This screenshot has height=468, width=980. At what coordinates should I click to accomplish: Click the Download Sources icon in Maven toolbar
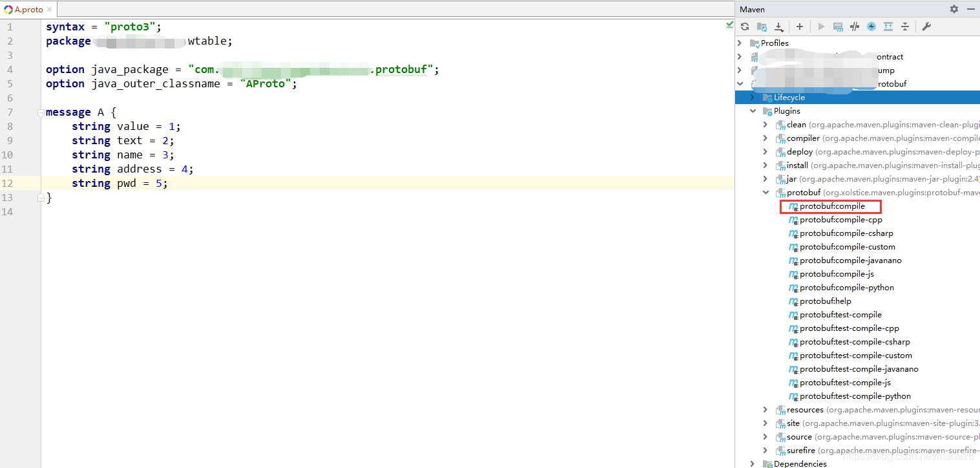point(779,27)
